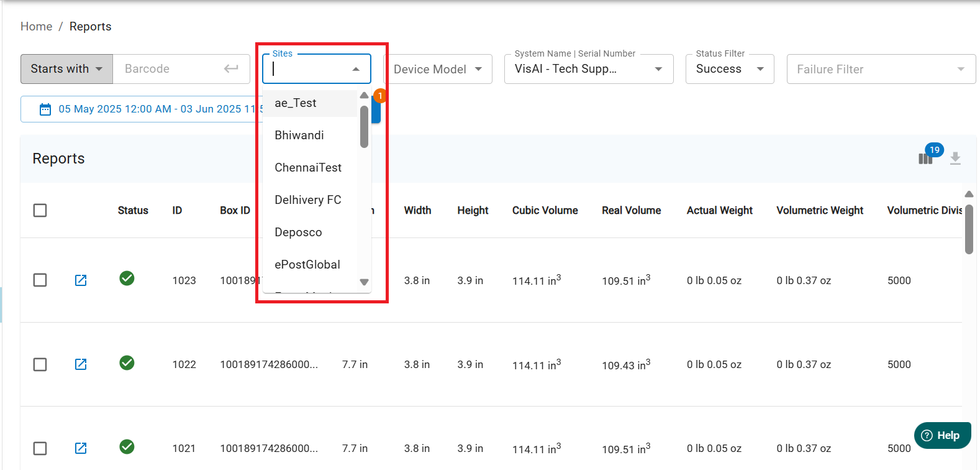Open the Starts with dropdown

tap(67, 69)
